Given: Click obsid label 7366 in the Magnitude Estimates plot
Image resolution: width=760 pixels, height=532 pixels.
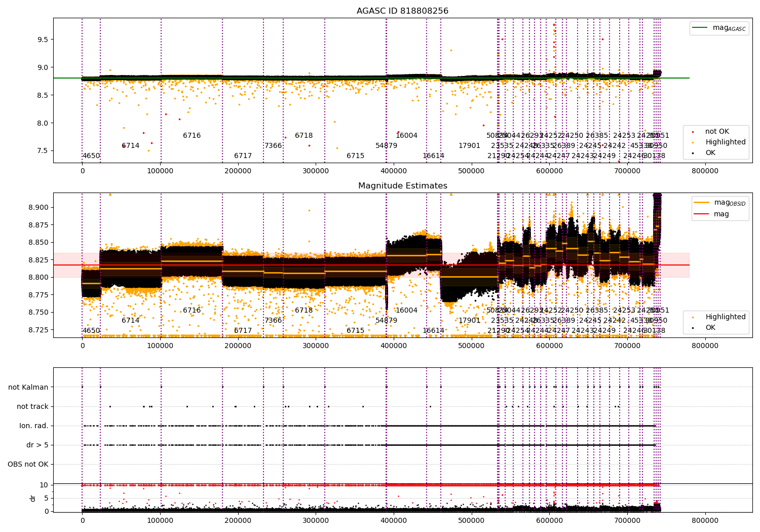Looking at the screenshot, I should 273,321.
